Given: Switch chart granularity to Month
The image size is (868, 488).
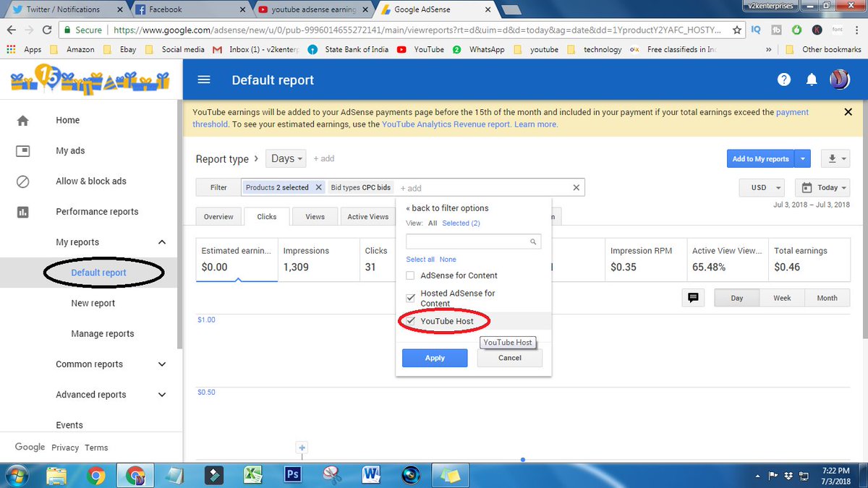Looking at the screenshot, I should tap(827, 298).
